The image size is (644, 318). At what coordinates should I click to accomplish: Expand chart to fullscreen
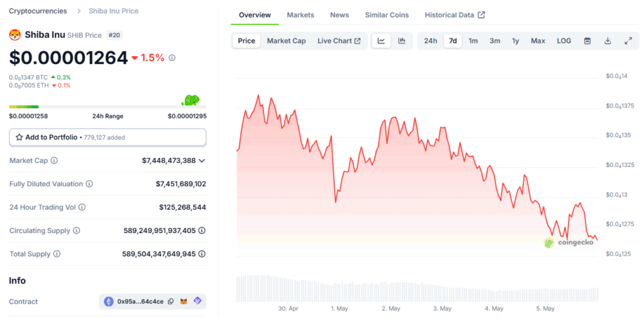(628, 41)
